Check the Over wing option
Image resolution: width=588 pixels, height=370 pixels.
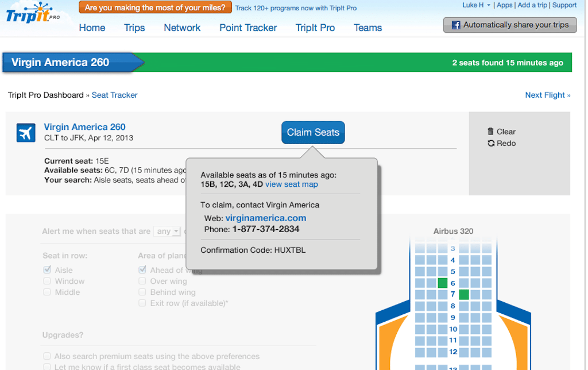pyautogui.click(x=142, y=281)
